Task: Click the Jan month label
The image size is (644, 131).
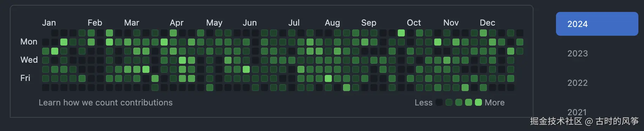Action: click(x=49, y=23)
